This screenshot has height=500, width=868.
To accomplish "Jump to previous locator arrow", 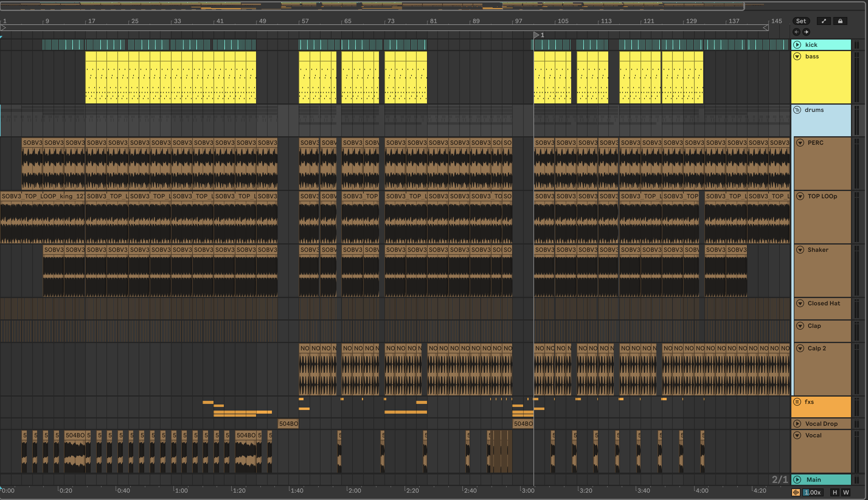I will (796, 32).
